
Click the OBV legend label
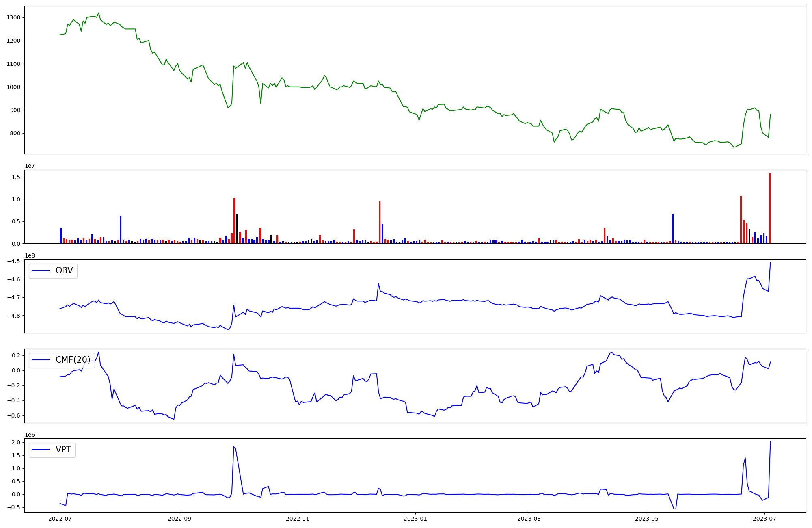coord(64,270)
